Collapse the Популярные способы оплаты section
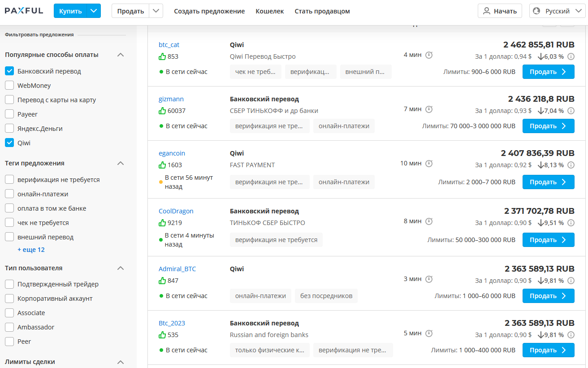This screenshot has width=588, height=368. coord(121,55)
